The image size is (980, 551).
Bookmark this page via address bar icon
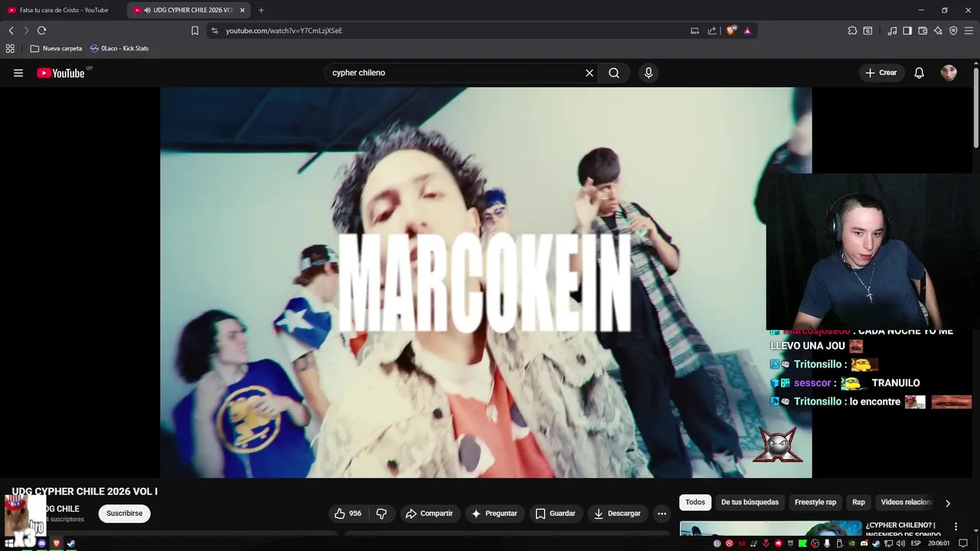click(x=194, y=31)
